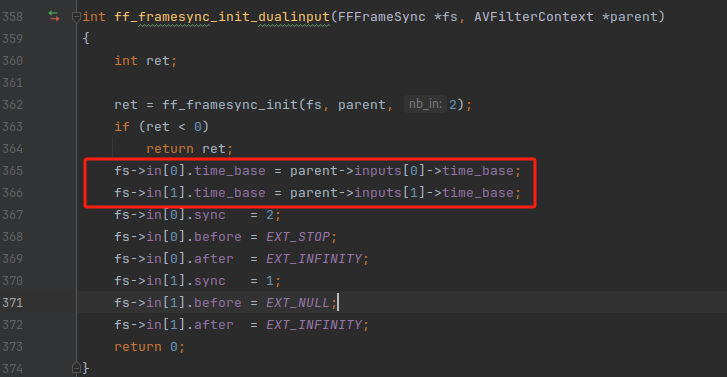This screenshot has height=377, width=727.
Task: Click 'return 0;' statement
Action: (x=150, y=347)
